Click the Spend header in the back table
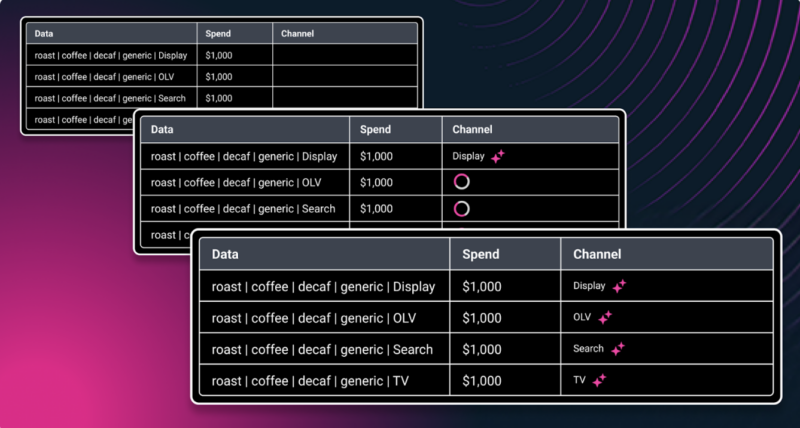 (218, 34)
